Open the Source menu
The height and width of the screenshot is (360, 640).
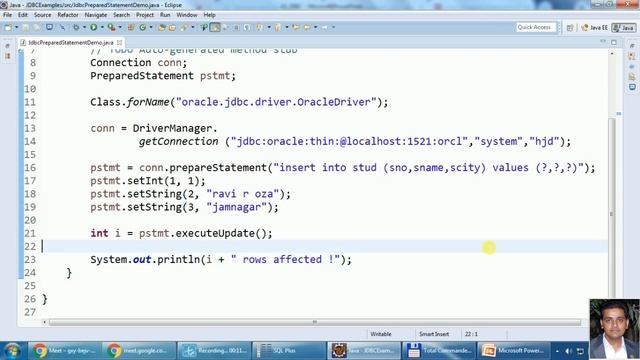pos(42,15)
